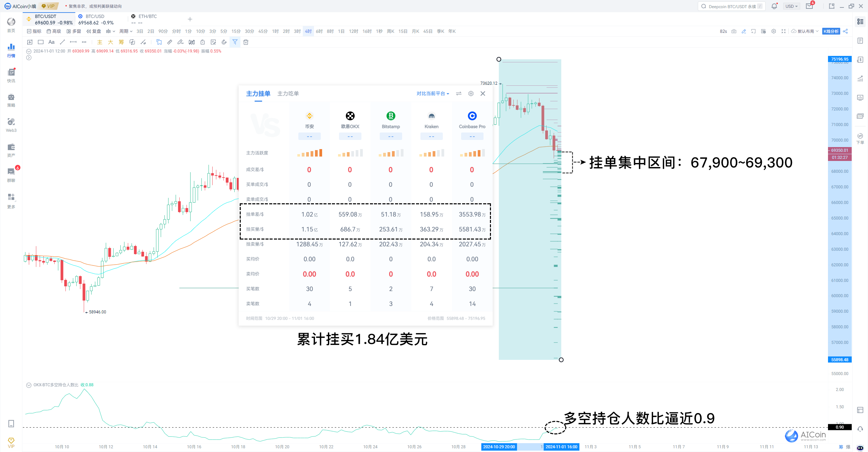The height and width of the screenshot is (452, 868).
Task: Open the 默认布局 layout dropdown
Action: 805,31
